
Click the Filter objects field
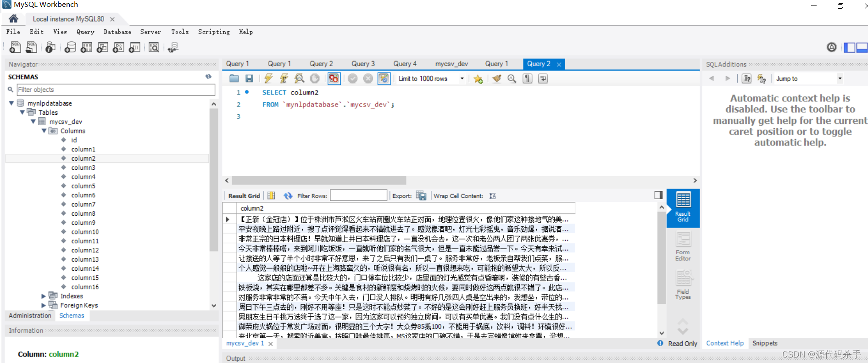[116, 89]
